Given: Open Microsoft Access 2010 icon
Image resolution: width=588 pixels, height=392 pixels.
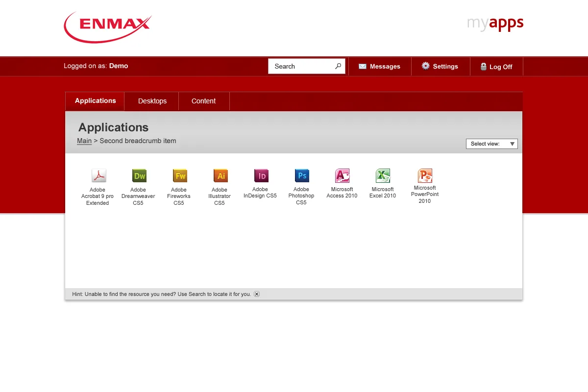Looking at the screenshot, I should coord(342,175).
